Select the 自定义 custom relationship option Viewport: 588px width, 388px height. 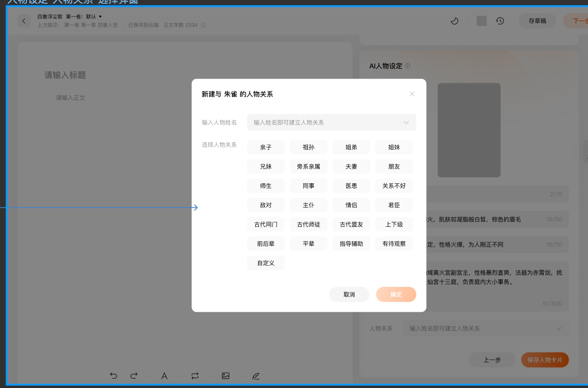click(266, 263)
